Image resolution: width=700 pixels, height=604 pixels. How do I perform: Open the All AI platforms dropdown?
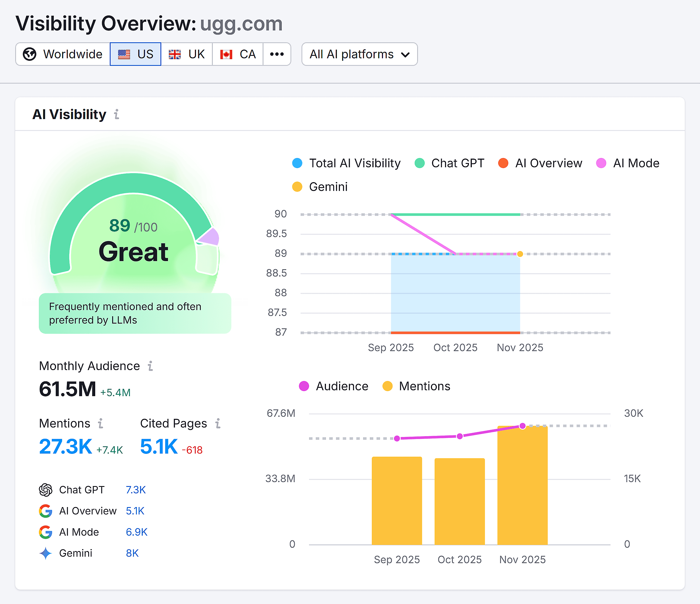[359, 54]
